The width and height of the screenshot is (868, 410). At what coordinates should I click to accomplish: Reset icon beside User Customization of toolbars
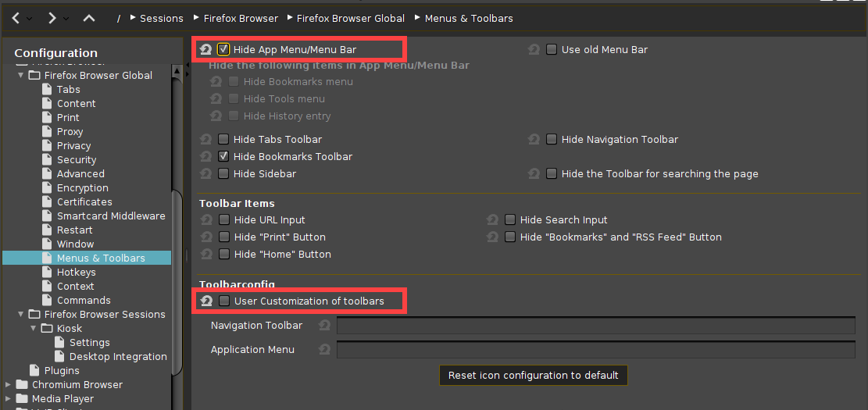pyautogui.click(x=206, y=301)
